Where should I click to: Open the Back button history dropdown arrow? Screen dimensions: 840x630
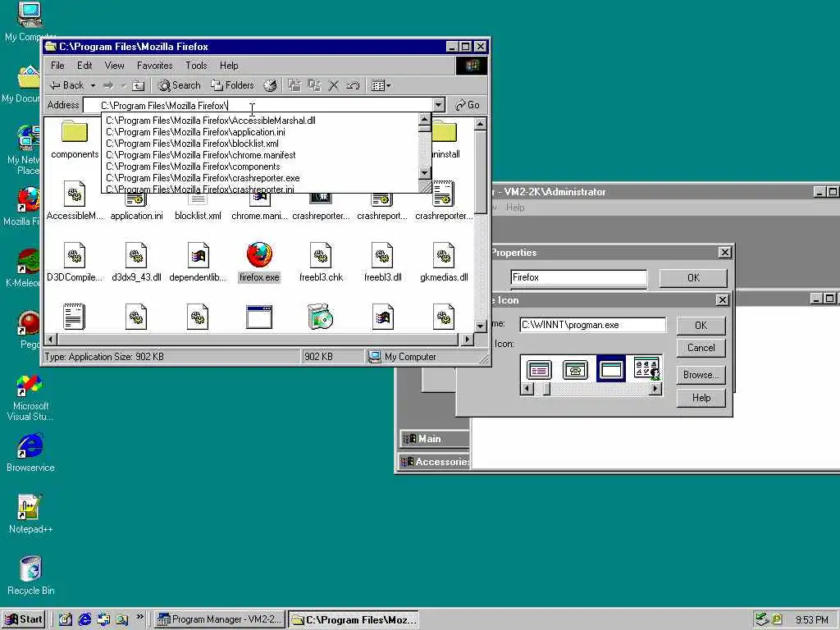(93, 85)
